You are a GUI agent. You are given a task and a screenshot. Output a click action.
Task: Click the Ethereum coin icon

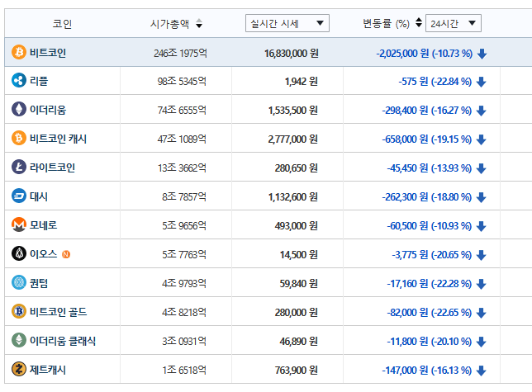pyautogui.click(x=18, y=110)
